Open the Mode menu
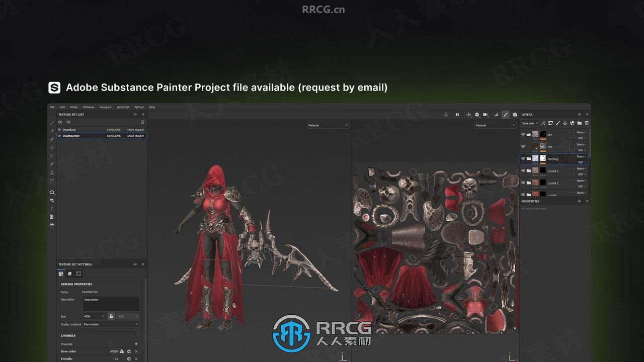 point(73,107)
